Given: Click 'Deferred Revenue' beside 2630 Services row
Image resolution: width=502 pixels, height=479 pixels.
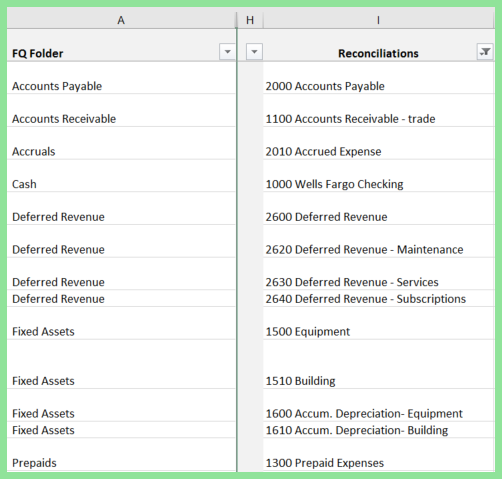Looking at the screenshot, I should (121, 274).
